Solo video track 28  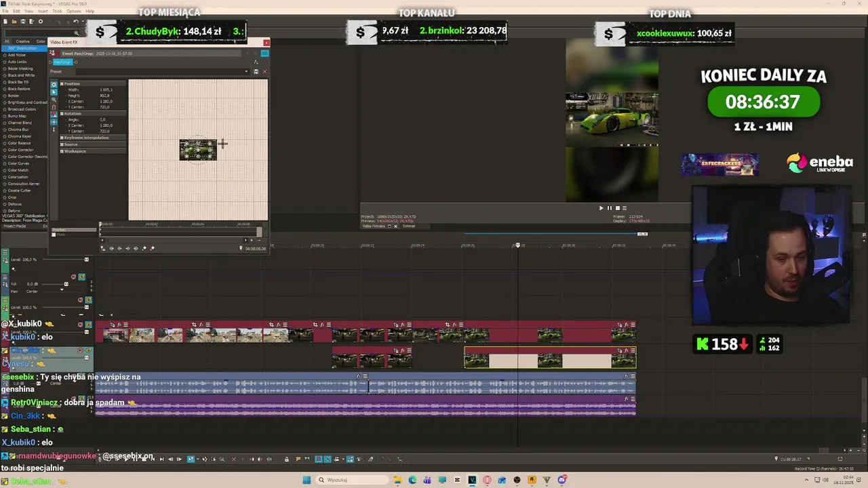pos(88,325)
